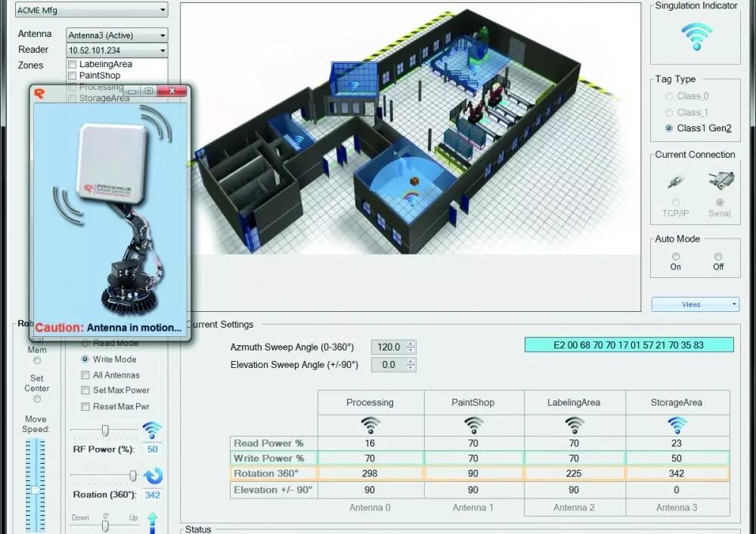Screen dimensions: 756x534
Task: Turn Auto Mode On
Action: (x=675, y=257)
